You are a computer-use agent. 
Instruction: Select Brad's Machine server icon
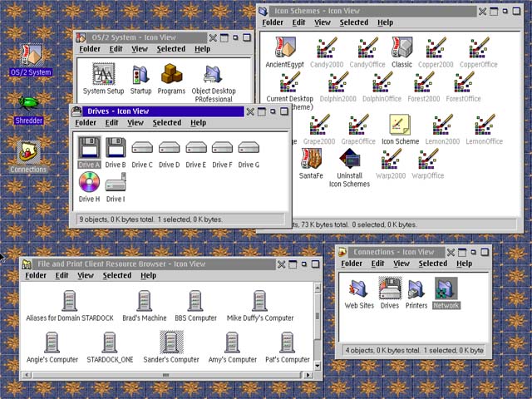pos(145,301)
